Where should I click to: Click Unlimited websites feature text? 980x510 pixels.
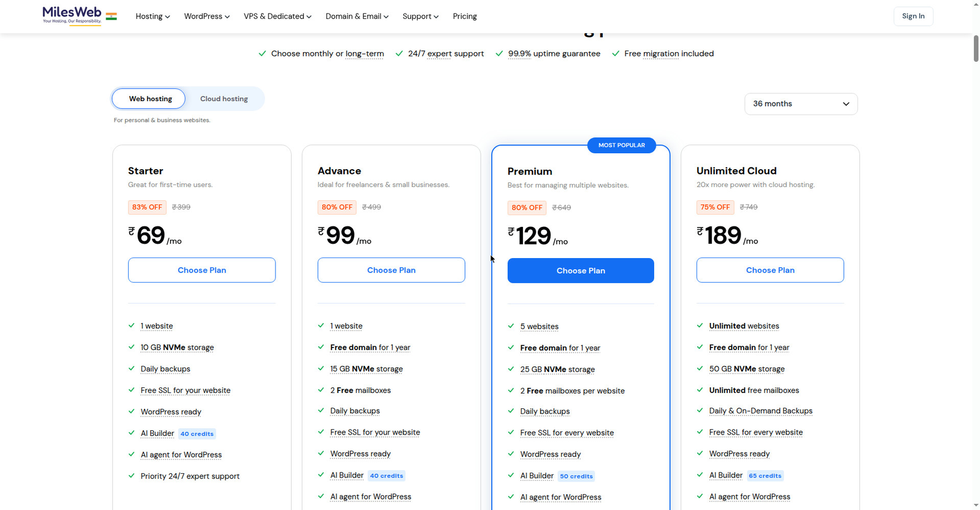pyautogui.click(x=744, y=326)
